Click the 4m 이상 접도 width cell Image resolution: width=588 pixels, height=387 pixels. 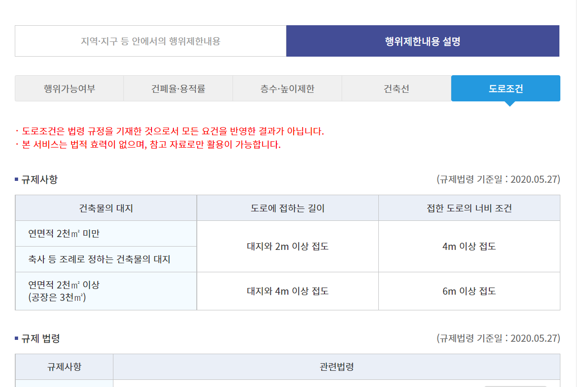[x=469, y=247]
